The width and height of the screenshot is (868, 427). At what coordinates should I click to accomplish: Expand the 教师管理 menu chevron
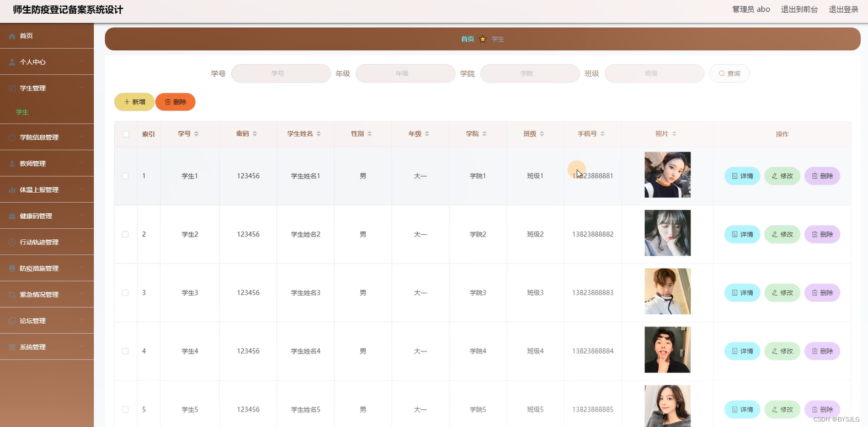coord(82,163)
